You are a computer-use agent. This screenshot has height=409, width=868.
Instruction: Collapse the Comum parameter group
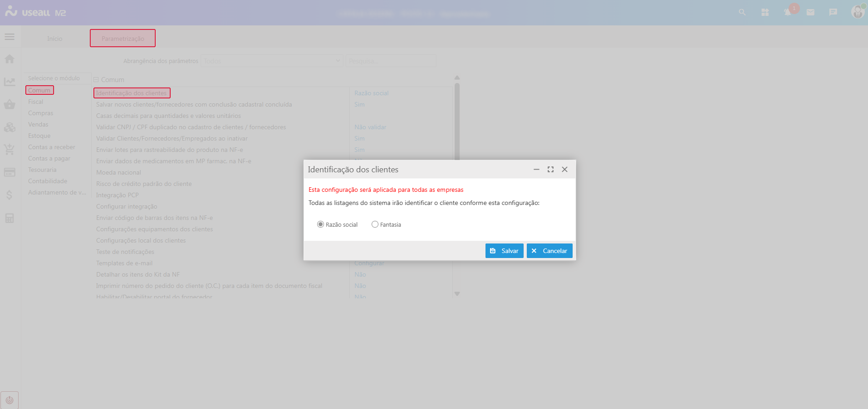click(x=96, y=80)
